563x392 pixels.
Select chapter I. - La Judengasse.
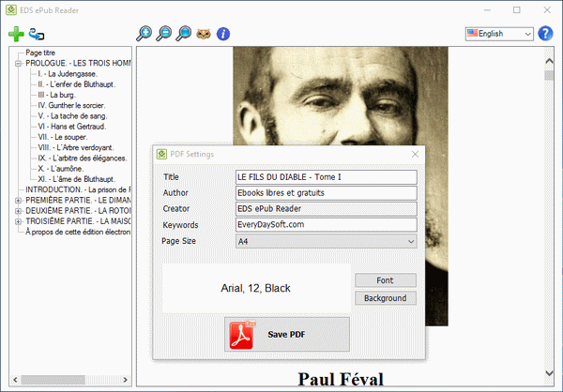68,74
